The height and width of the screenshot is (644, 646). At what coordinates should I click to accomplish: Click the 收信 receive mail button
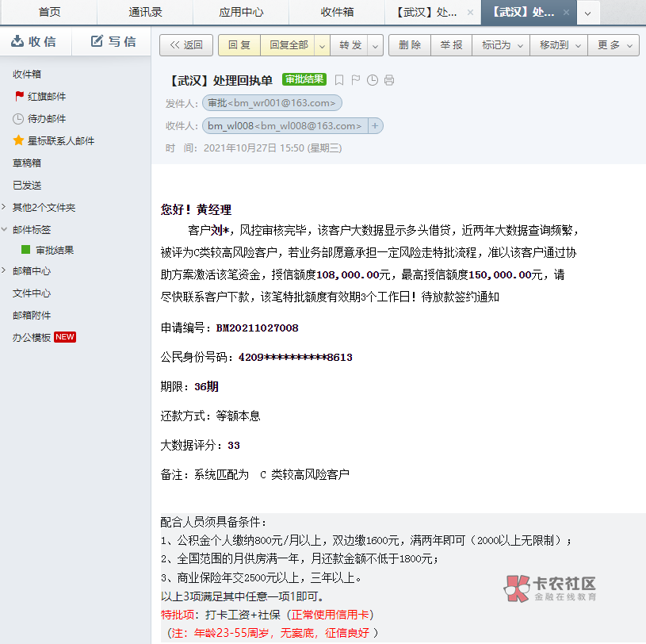35,41
